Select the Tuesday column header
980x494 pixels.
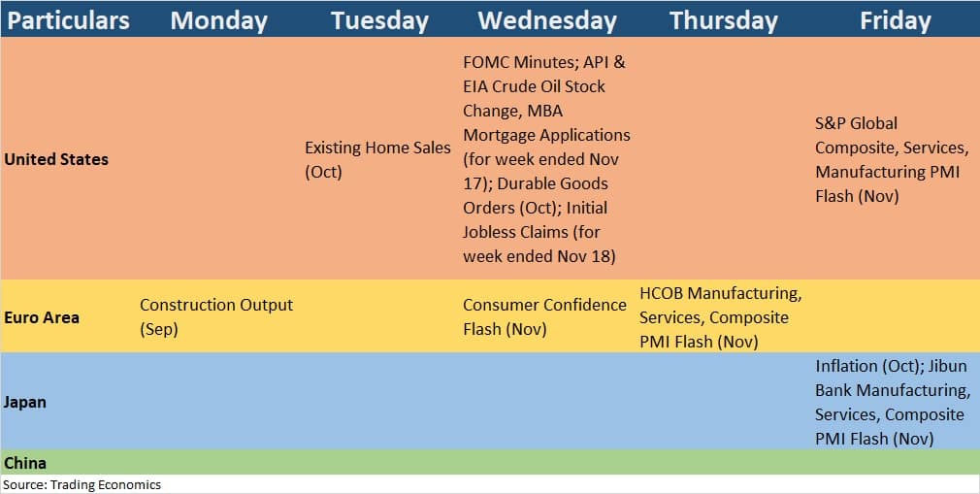[x=380, y=20]
